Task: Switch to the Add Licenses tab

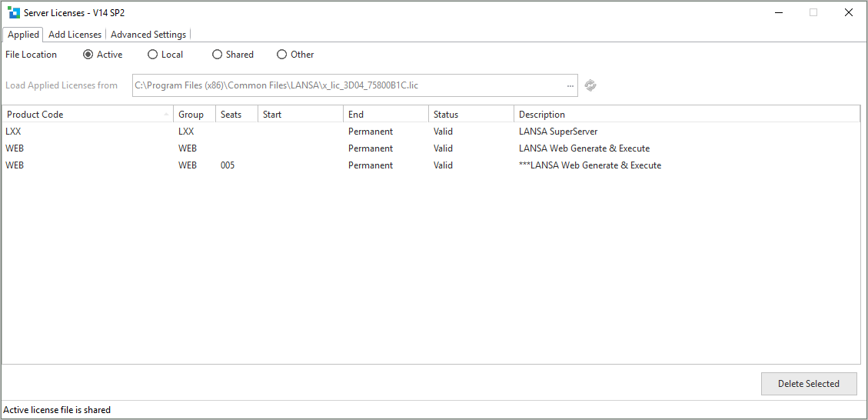Action: tap(75, 35)
